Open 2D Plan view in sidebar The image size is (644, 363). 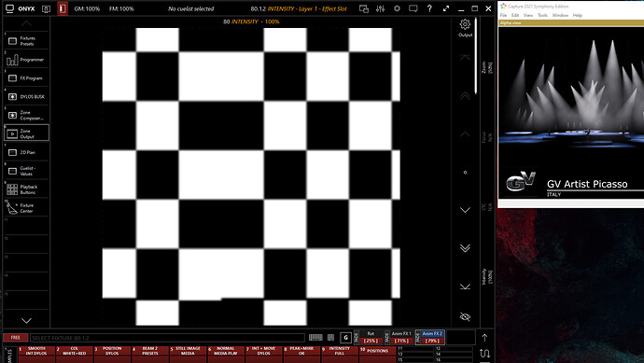point(26,152)
